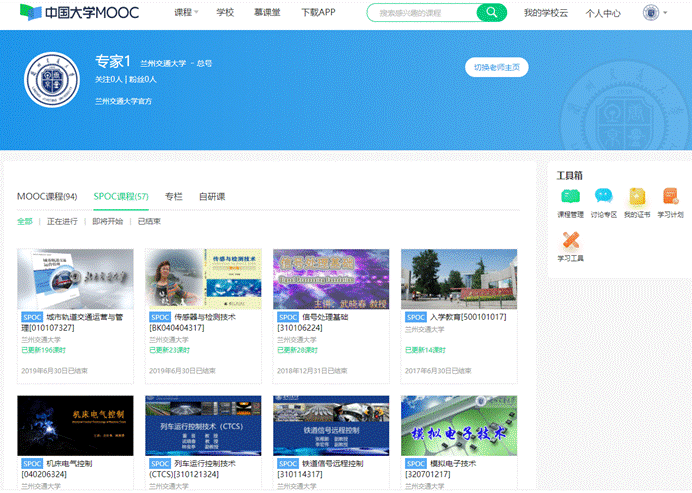Open the 我的证书 certificate icon
692x493 pixels.
[637, 197]
